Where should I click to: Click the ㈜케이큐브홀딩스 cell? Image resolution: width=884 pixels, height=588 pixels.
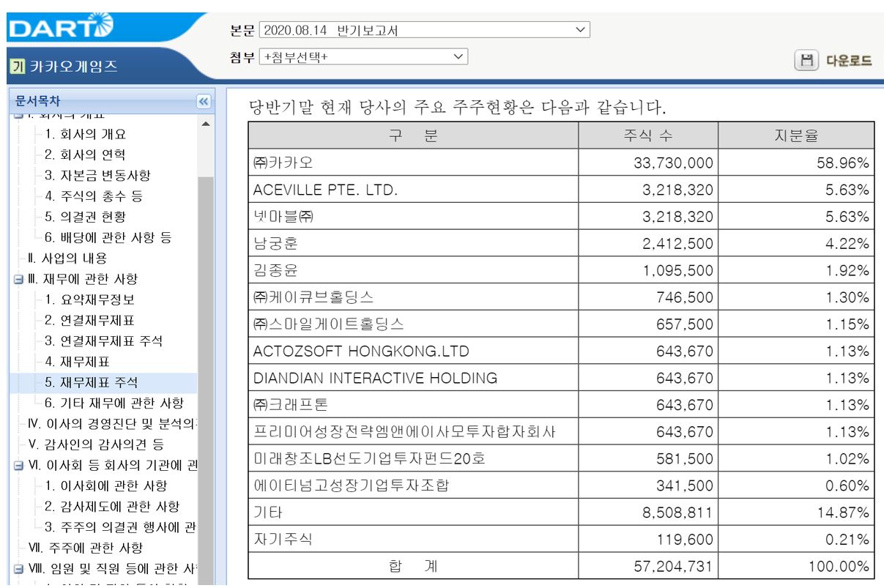pyautogui.click(x=413, y=297)
